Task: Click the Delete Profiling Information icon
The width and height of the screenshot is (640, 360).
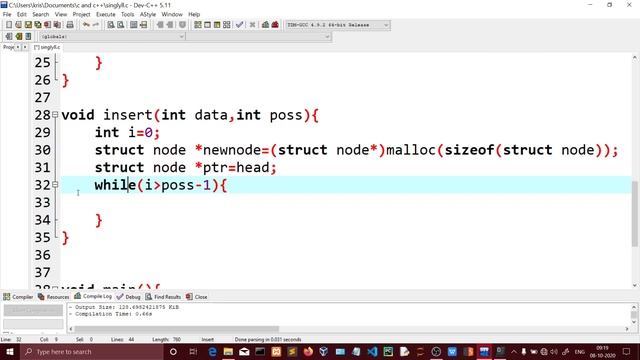Action: coord(275,25)
